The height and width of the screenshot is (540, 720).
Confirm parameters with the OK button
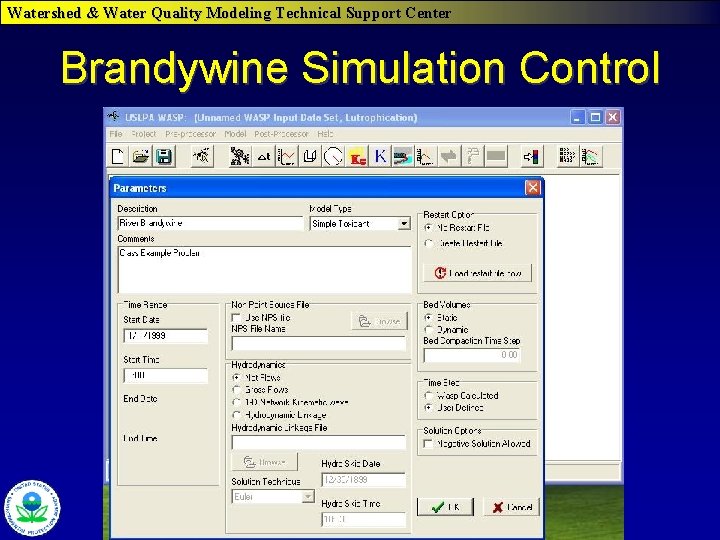pos(445,507)
